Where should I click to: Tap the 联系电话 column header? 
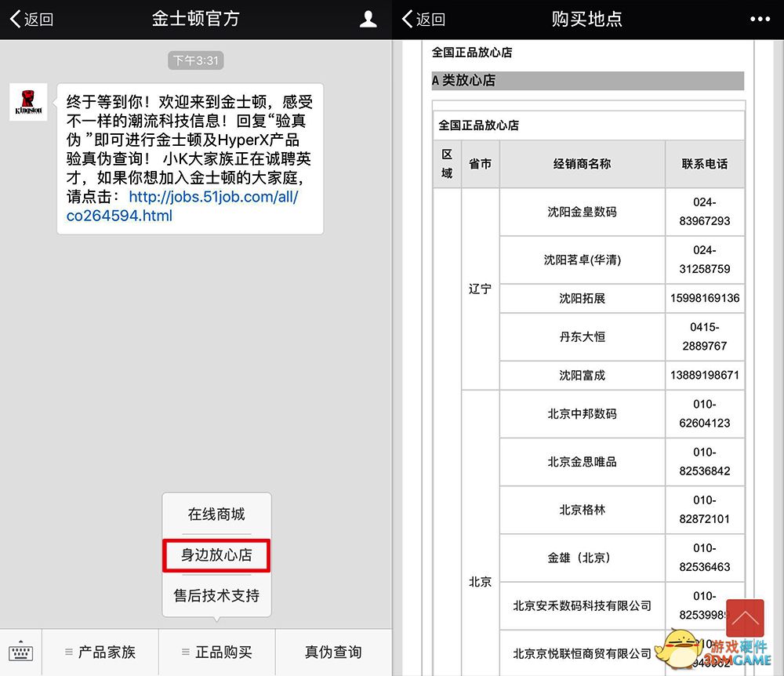point(705,164)
